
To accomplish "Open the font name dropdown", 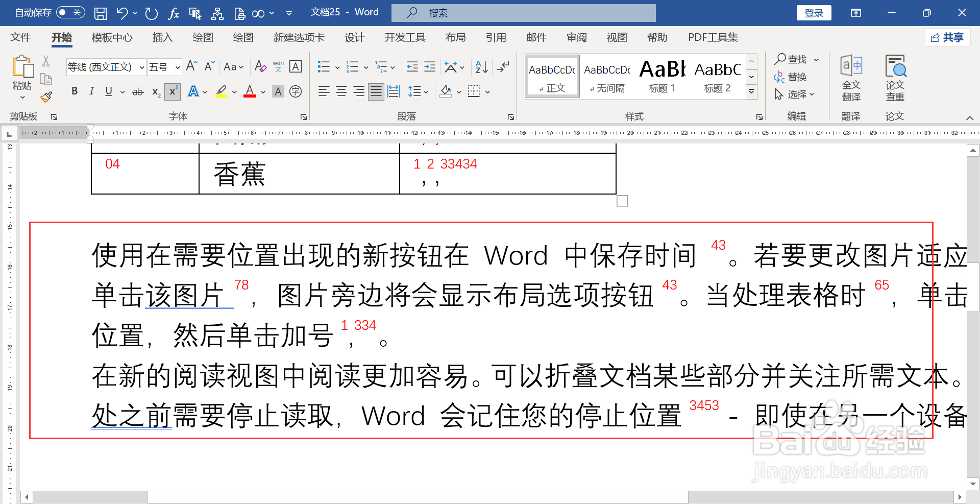I will (142, 67).
